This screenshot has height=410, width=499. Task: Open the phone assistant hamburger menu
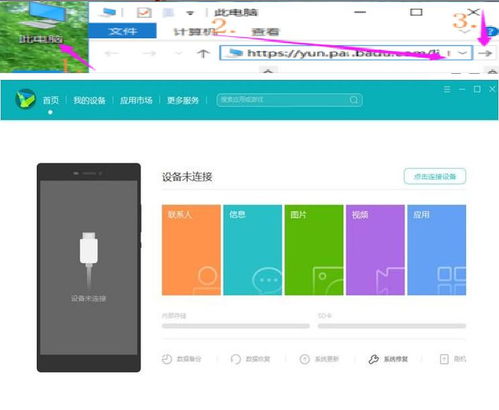[x=447, y=89]
